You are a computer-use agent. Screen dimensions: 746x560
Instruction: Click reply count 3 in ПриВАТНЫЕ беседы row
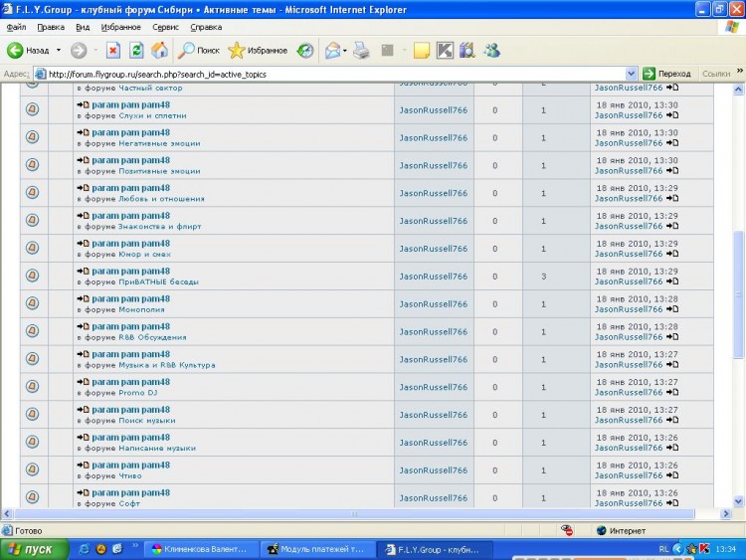543,277
